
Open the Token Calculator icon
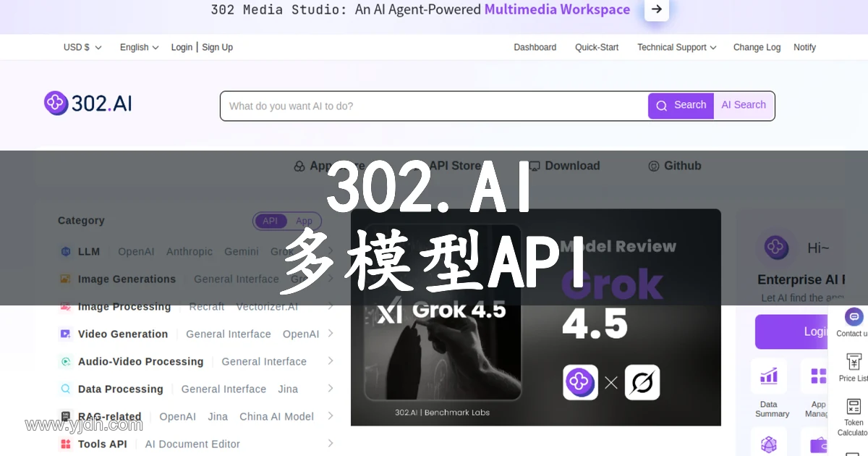(854, 406)
